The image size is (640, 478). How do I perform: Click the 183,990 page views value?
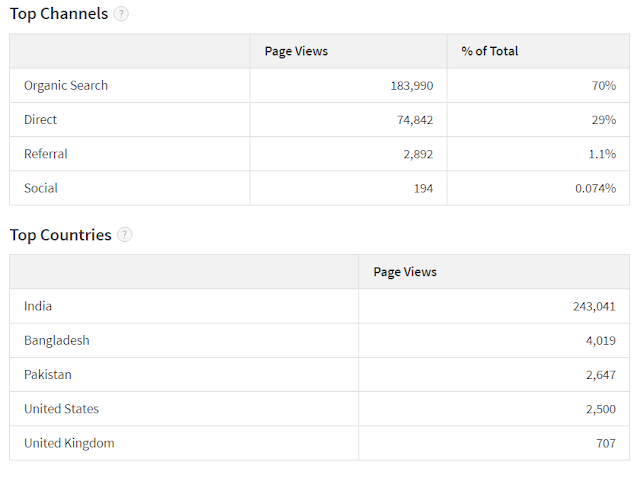pos(412,86)
